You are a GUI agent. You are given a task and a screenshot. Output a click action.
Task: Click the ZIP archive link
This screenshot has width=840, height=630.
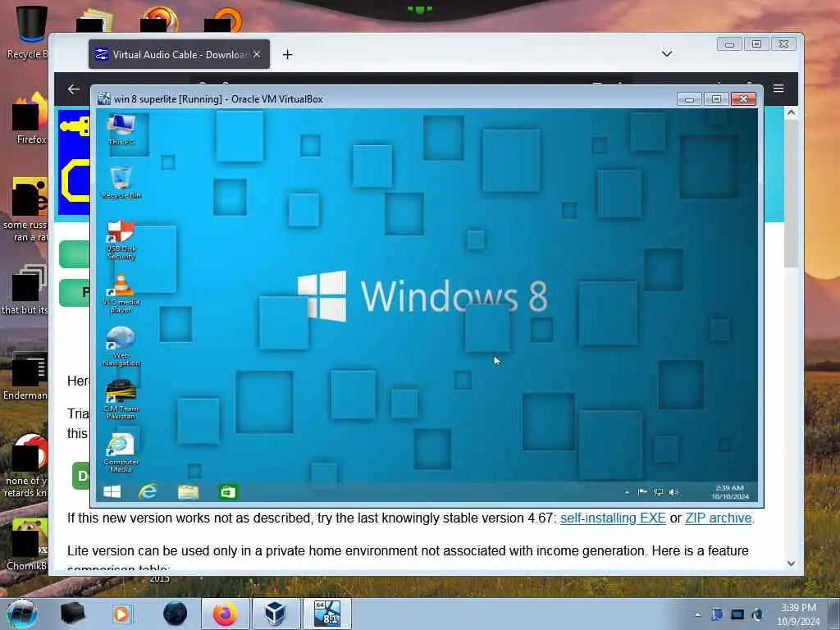(719, 518)
